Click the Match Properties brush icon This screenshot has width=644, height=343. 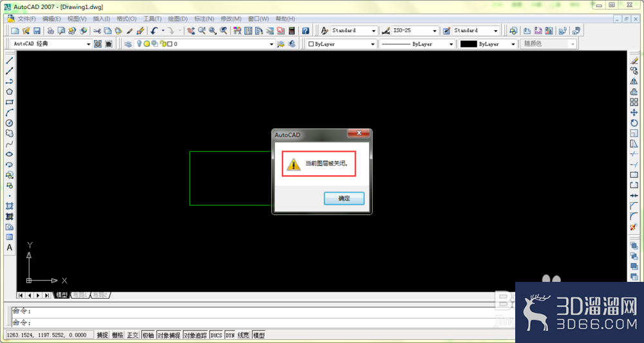[129, 31]
